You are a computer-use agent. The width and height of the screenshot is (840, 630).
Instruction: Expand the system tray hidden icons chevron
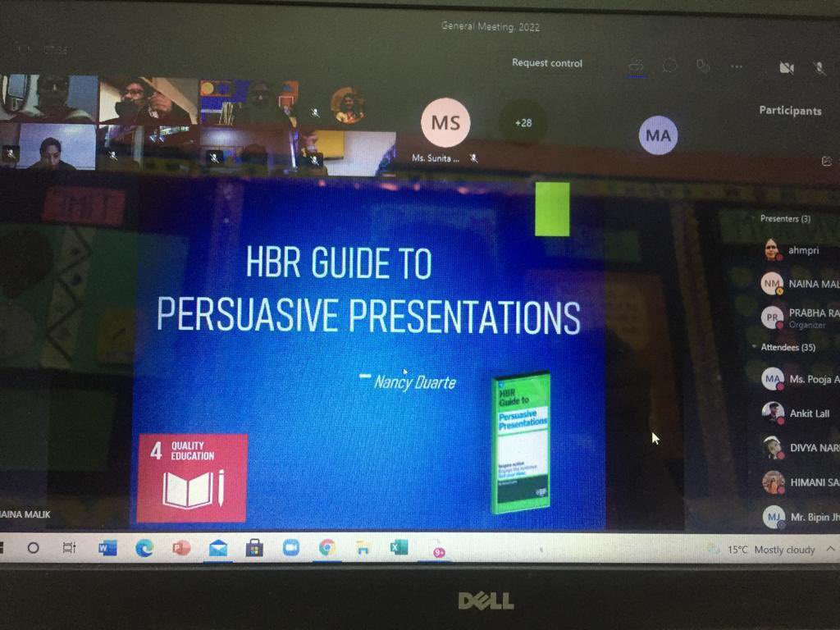pos(830,549)
